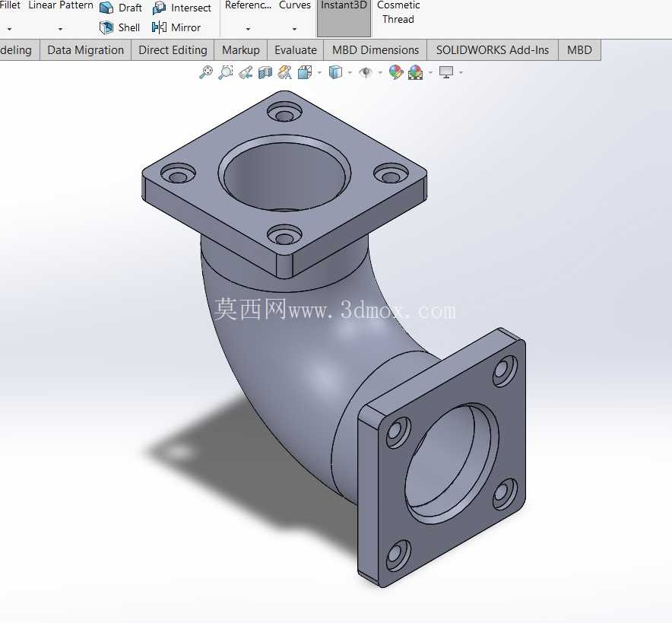Screen dimensions: 672x623
Task: Select the Draft feature tool
Action: pos(120,8)
